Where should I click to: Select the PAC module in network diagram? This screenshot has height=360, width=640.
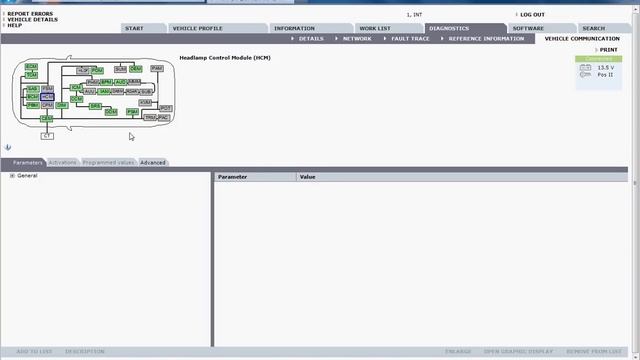tap(163, 118)
